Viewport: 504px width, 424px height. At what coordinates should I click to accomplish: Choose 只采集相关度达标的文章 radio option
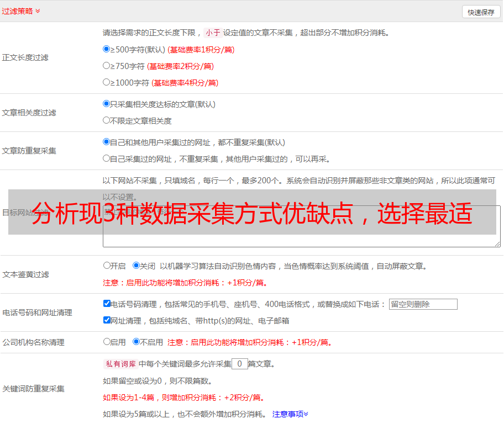point(107,104)
